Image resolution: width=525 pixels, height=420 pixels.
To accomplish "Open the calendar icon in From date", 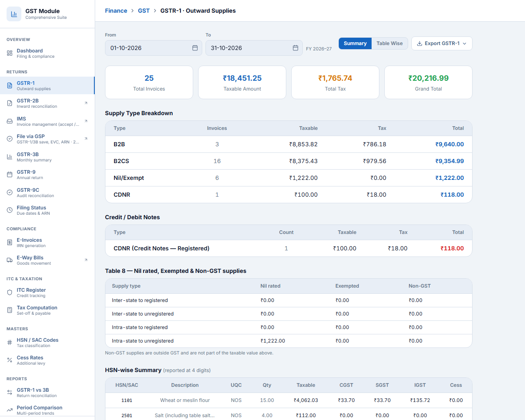I will pyautogui.click(x=195, y=48).
